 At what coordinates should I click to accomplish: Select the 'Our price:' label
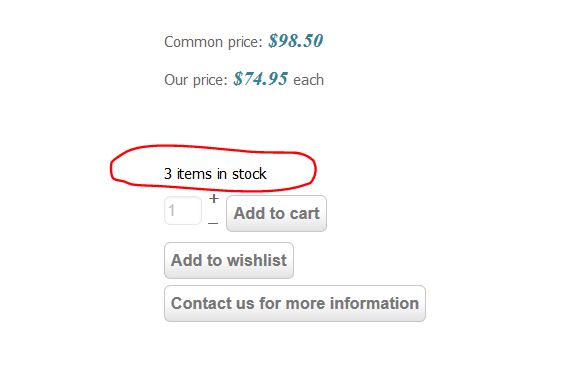(x=196, y=80)
